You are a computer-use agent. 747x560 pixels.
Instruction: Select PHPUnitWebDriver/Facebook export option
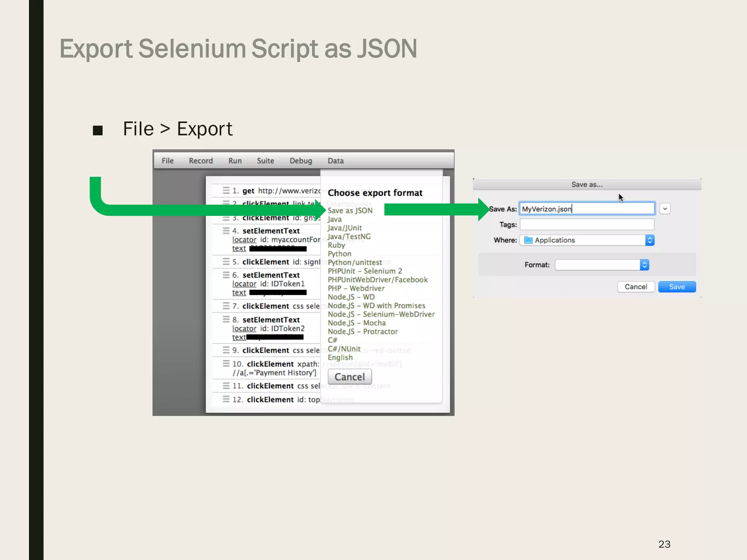pos(378,280)
